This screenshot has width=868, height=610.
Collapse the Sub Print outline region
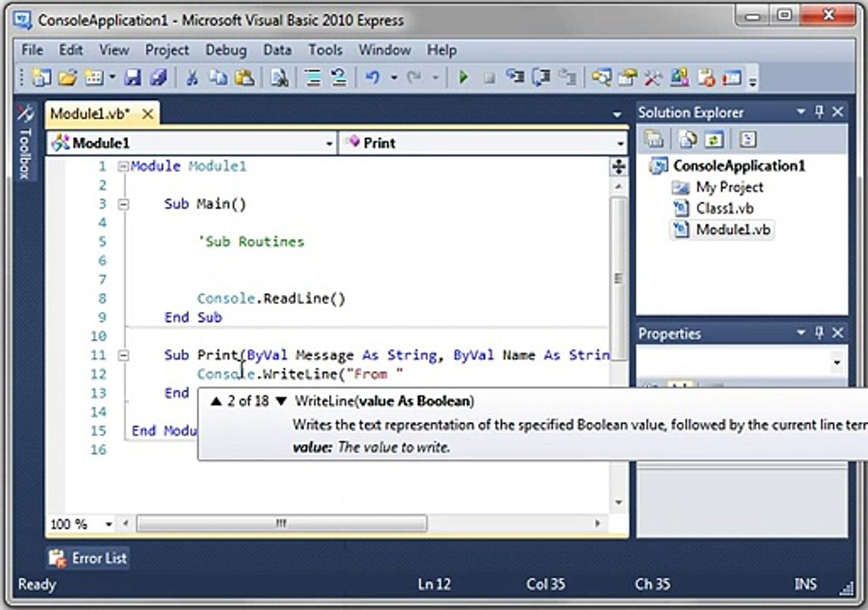pos(123,355)
